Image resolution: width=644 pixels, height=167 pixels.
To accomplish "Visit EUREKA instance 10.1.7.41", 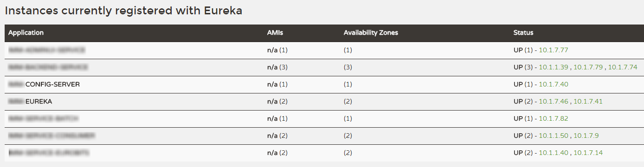I will [x=588, y=101].
